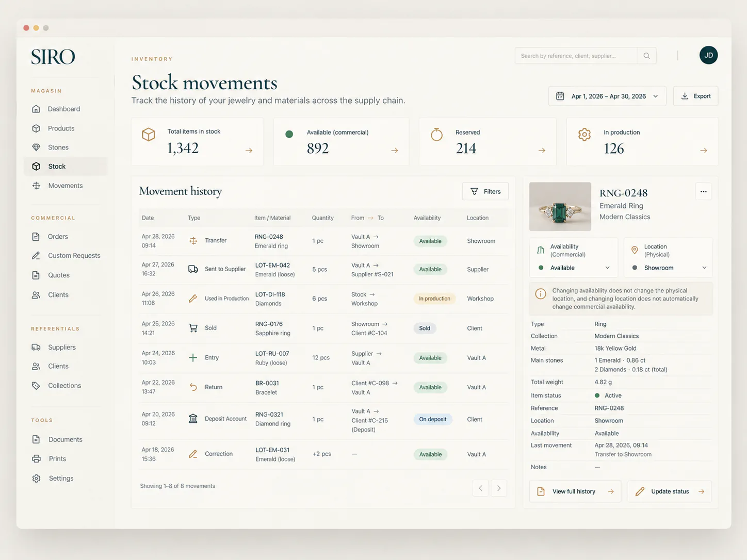Select LOT-RU-007 in the movement table
Screen dimensions: 747x560
[x=272, y=354]
